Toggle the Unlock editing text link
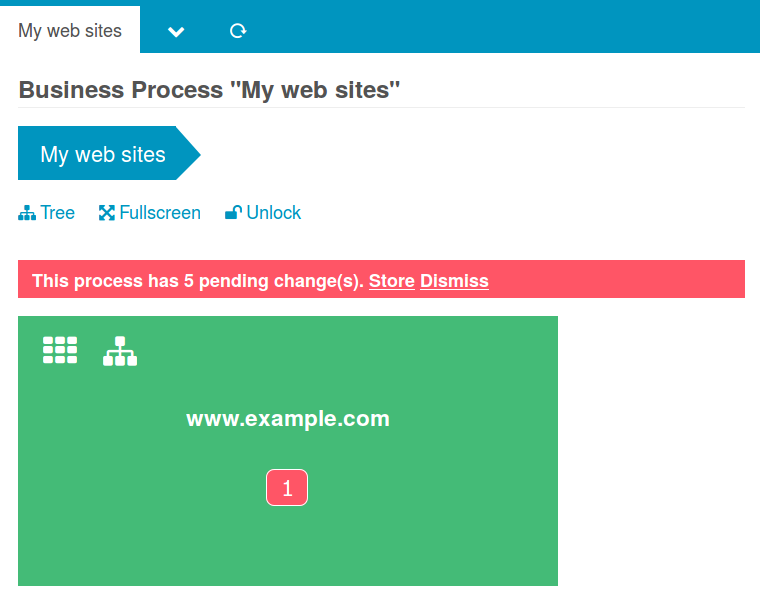This screenshot has height=600, width=760. pos(274,213)
